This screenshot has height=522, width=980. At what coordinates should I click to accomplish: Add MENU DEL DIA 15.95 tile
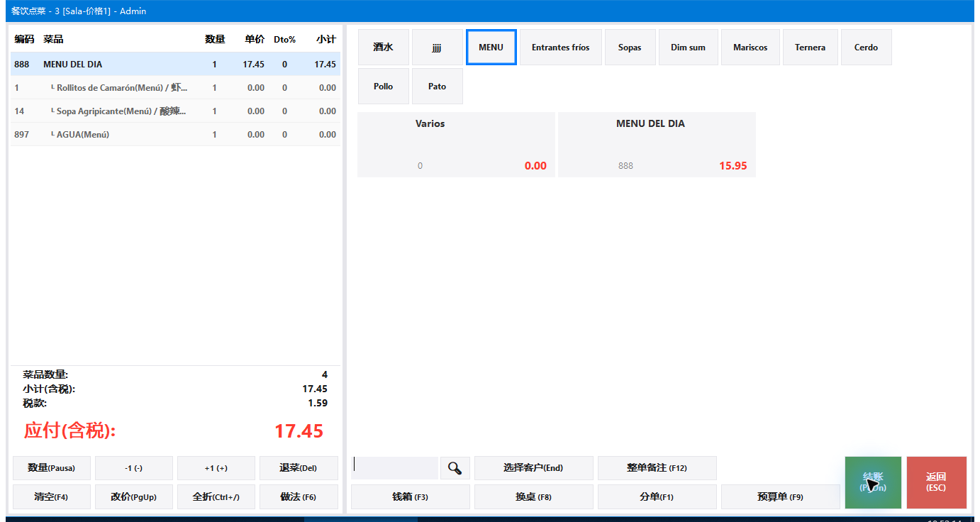(657, 145)
